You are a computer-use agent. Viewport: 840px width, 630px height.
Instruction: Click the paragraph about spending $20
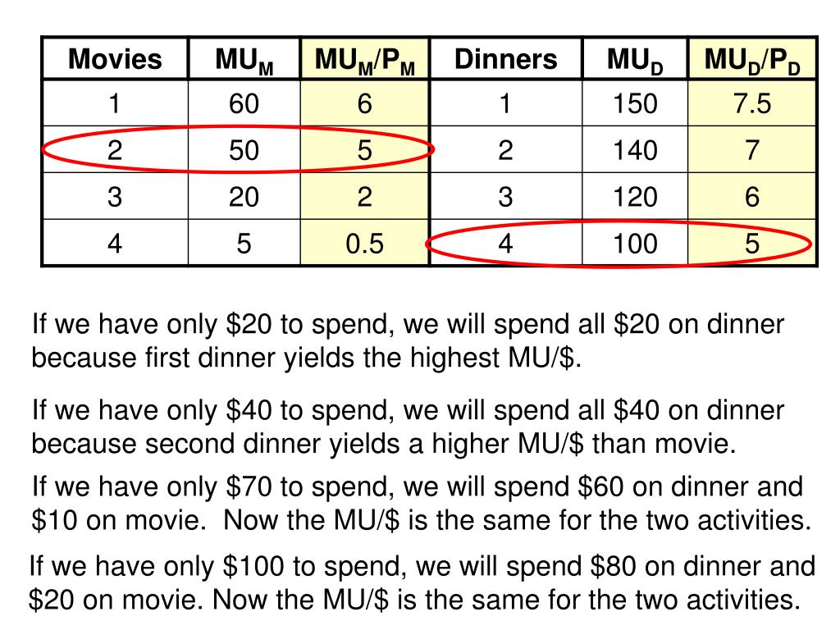coord(408,340)
